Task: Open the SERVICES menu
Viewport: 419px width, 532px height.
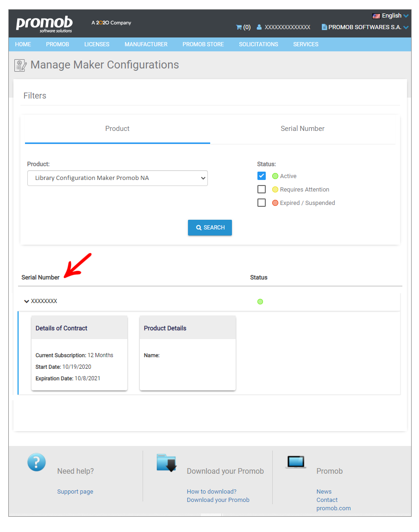Action: 306,44
